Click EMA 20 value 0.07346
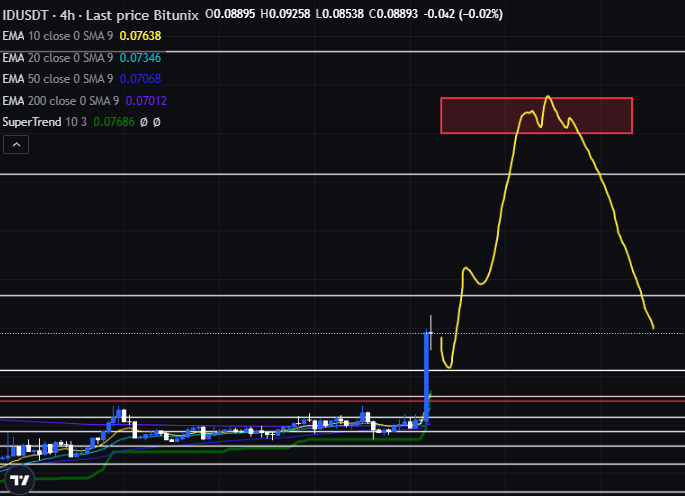The width and height of the screenshot is (685, 496). [140, 58]
